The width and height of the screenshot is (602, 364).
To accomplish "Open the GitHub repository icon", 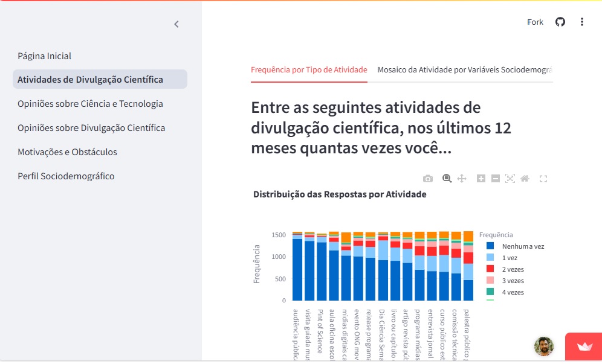I will (x=560, y=22).
